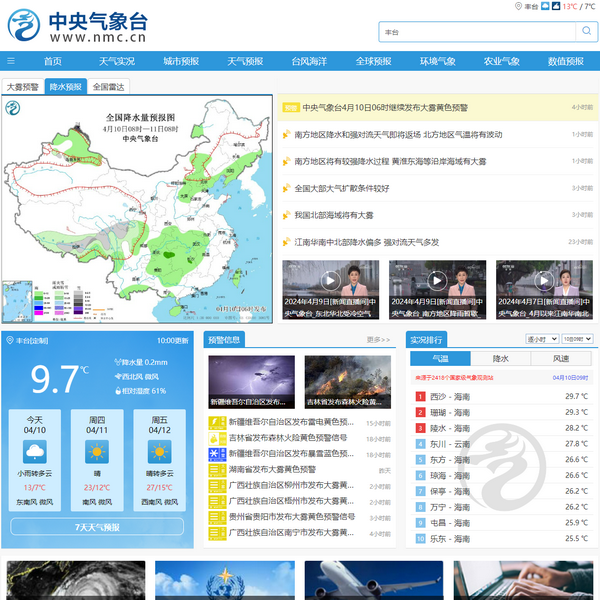Open the 10日09时 time dropdown
The height and width of the screenshot is (600, 600).
[x=577, y=340]
